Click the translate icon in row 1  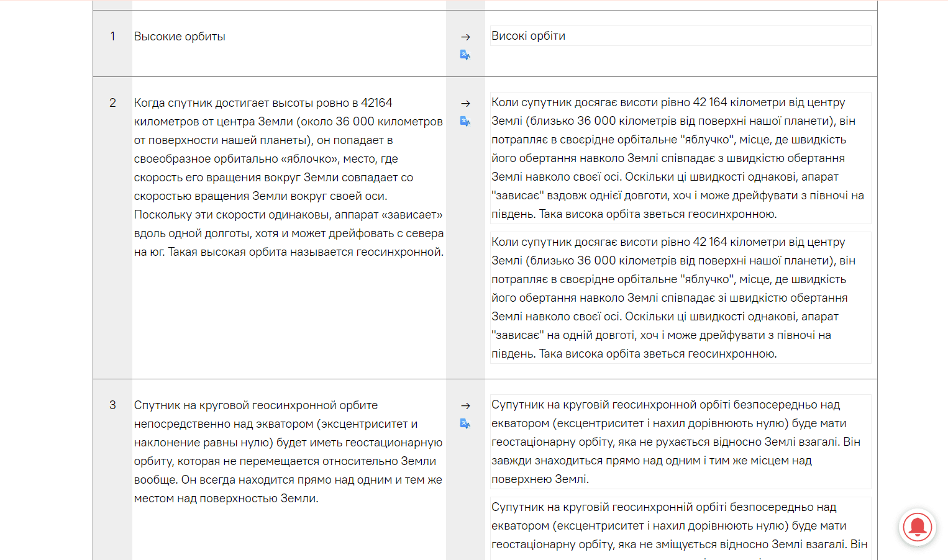tap(465, 55)
